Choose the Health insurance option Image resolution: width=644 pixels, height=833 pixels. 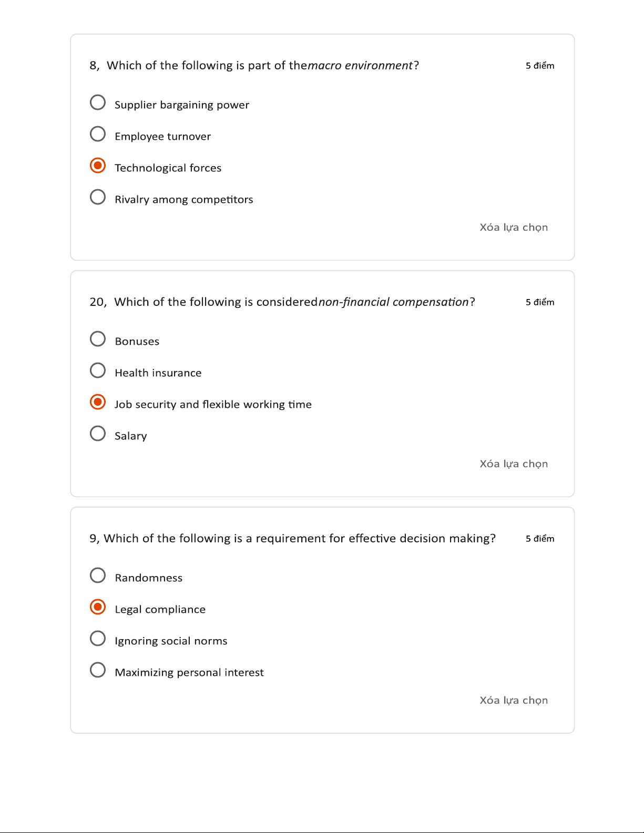98,371
